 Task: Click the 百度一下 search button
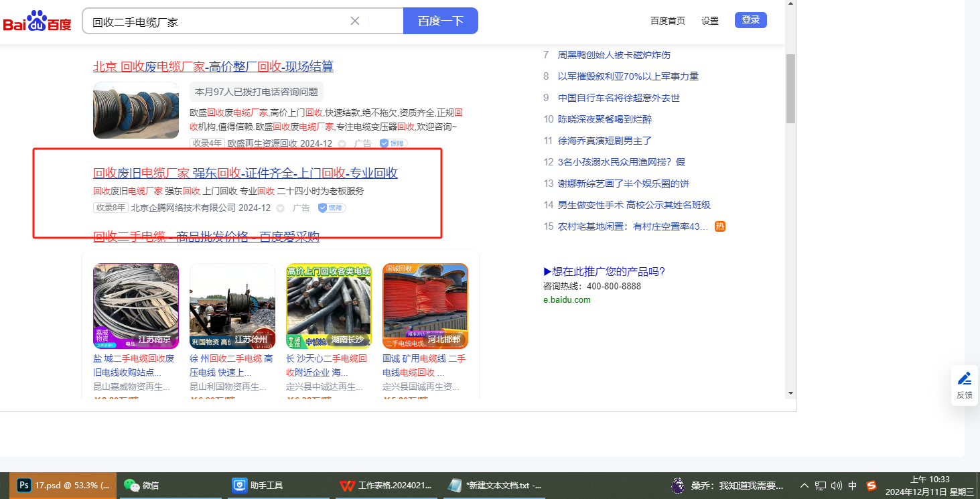pos(441,21)
